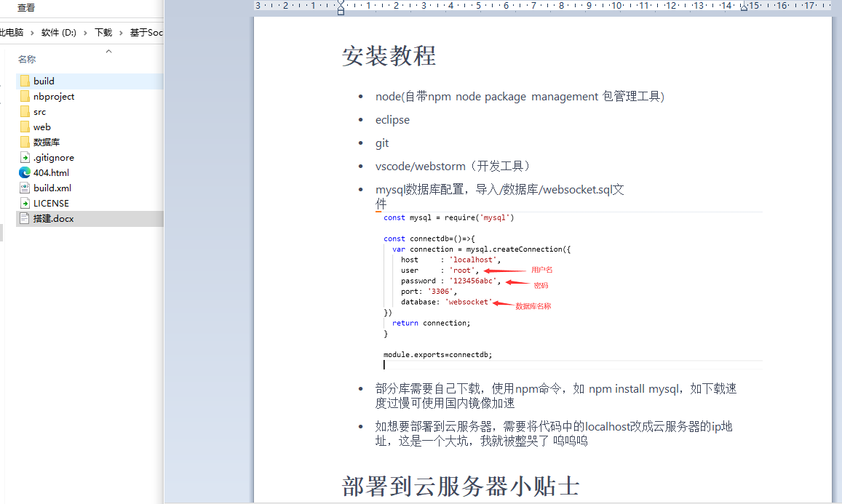Viewport: 842px width, 504px height.
Task: Toggle sort direction arrow above 名称 column
Action: point(109,52)
